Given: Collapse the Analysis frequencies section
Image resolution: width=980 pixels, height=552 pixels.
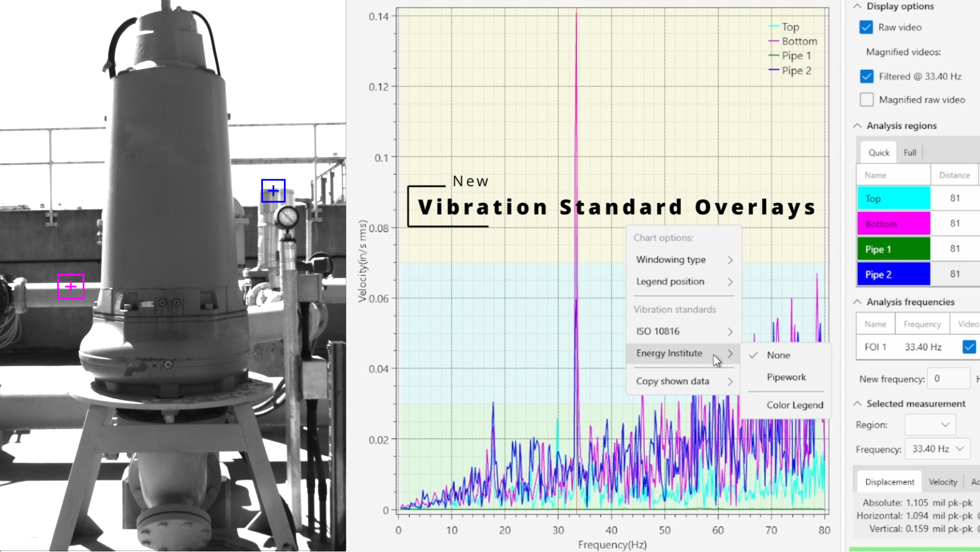Looking at the screenshot, I should pyautogui.click(x=857, y=302).
